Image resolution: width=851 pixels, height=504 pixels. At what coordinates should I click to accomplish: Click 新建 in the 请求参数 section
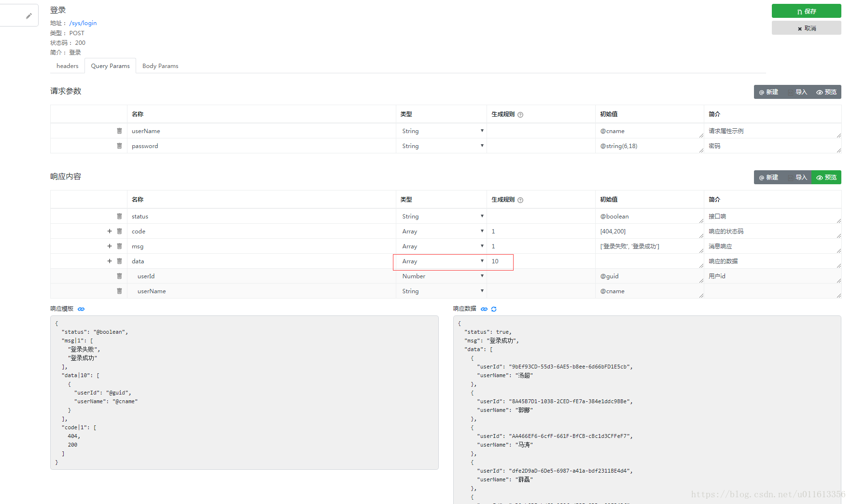click(768, 92)
